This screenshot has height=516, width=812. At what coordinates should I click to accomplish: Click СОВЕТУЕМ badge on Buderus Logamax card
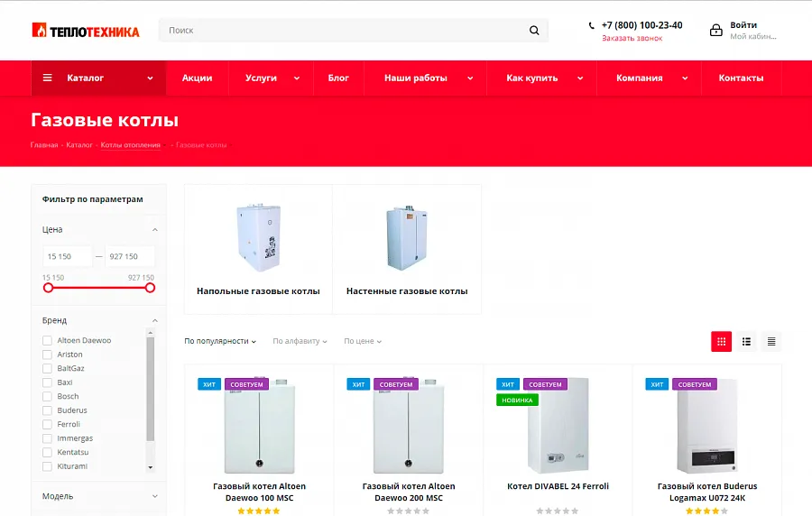(x=695, y=384)
